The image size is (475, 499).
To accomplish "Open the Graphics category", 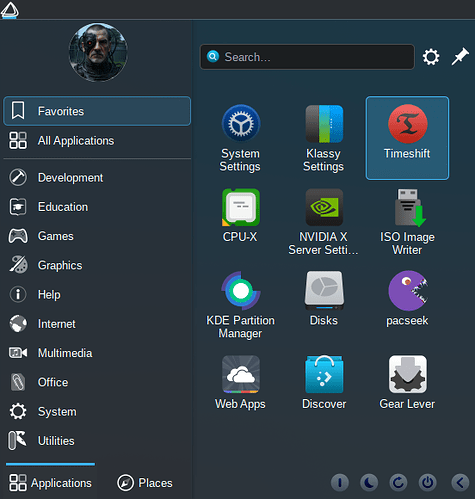I will (97, 265).
